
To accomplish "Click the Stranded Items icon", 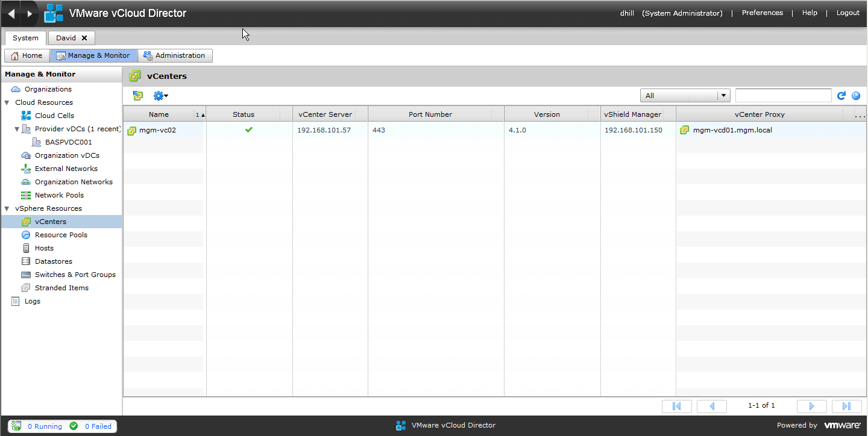I will pyautogui.click(x=26, y=288).
